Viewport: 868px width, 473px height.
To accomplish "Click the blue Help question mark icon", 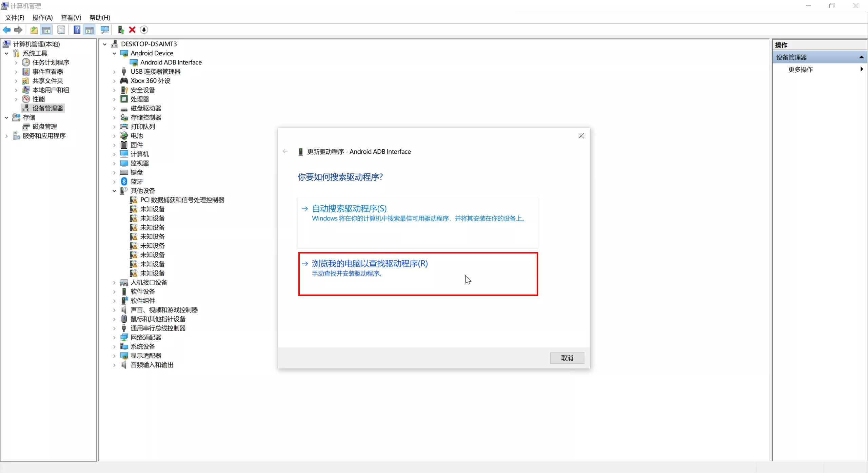I will click(x=77, y=30).
